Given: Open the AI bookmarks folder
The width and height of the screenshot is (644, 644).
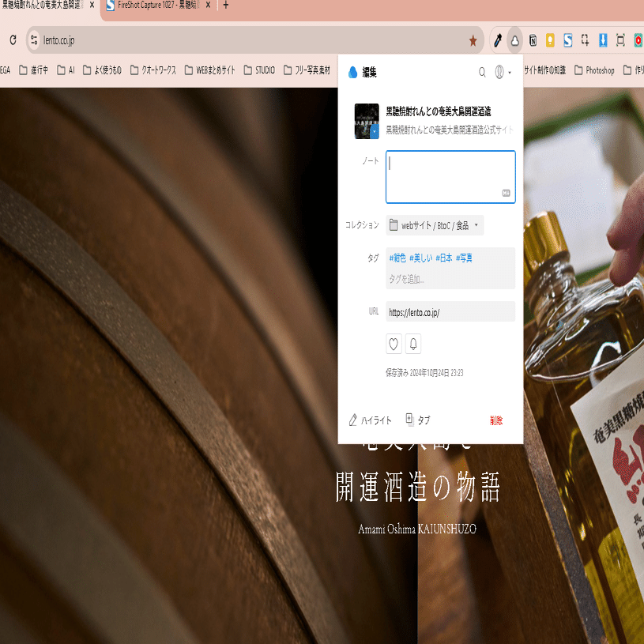Looking at the screenshot, I should click(66, 70).
